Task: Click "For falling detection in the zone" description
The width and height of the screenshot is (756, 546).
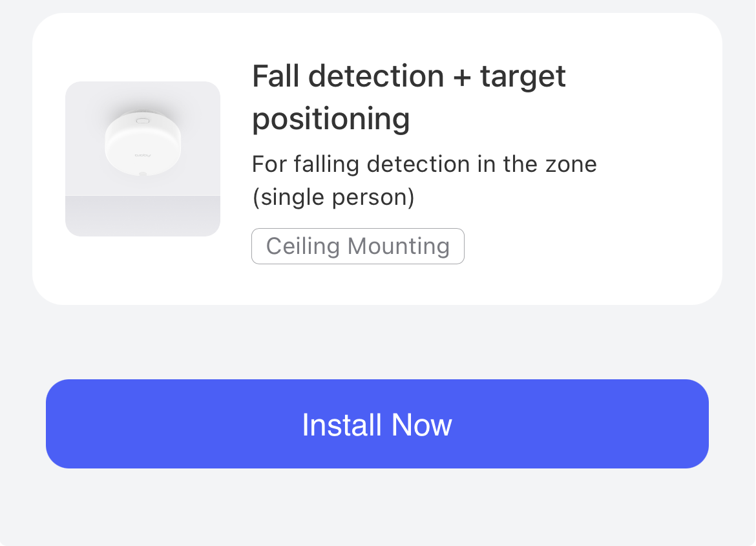Action: (424, 164)
